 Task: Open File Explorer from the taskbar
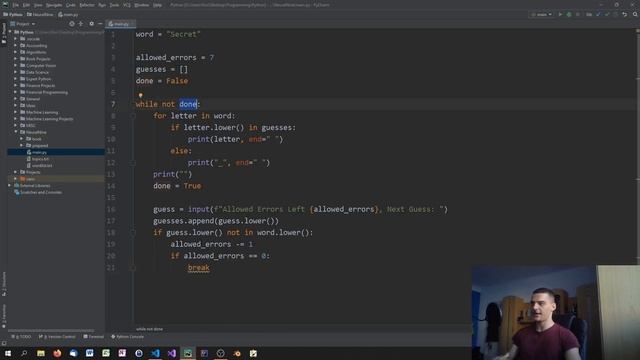[x=40, y=353]
